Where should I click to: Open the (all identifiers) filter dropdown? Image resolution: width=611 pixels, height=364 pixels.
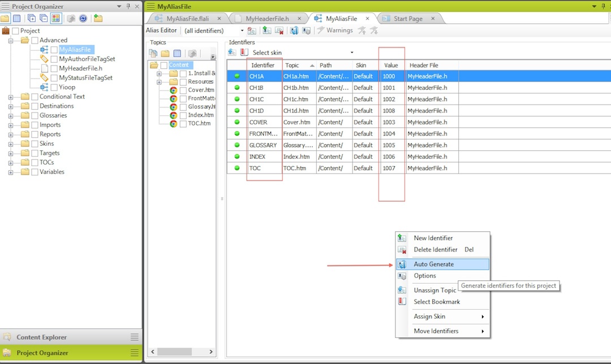click(242, 31)
